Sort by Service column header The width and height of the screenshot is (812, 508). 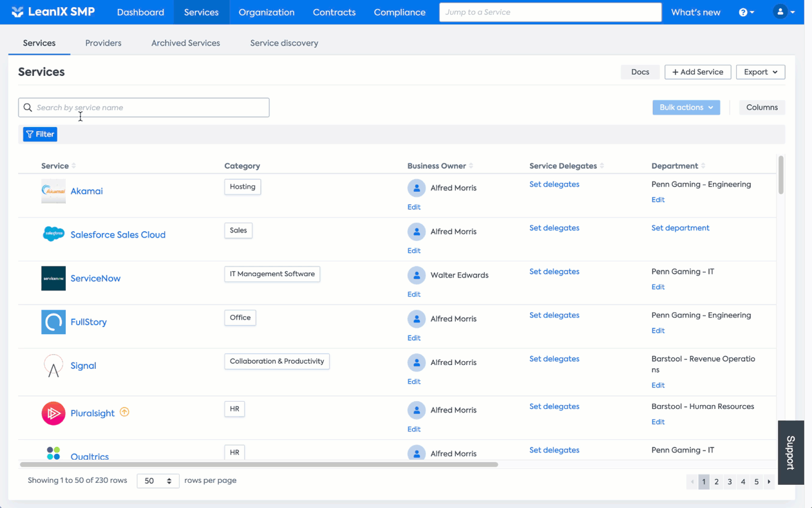[x=59, y=165]
